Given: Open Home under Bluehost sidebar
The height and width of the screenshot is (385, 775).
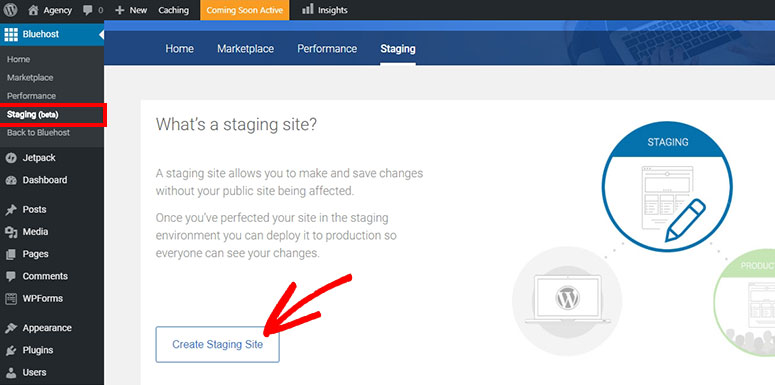Looking at the screenshot, I should tap(18, 59).
